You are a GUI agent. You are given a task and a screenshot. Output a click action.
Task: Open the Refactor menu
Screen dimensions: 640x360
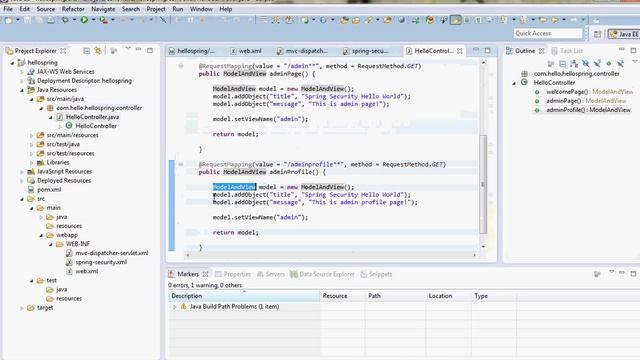coord(73,9)
